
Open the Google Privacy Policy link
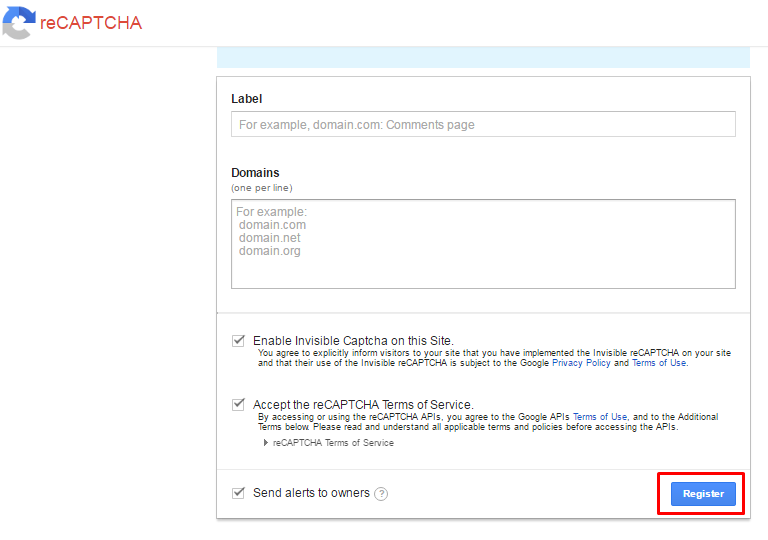click(x=581, y=363)
